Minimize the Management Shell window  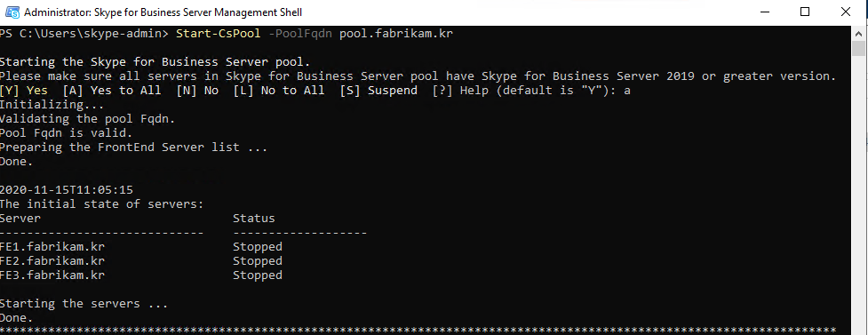pyautogui.click(x=764, y=12)
